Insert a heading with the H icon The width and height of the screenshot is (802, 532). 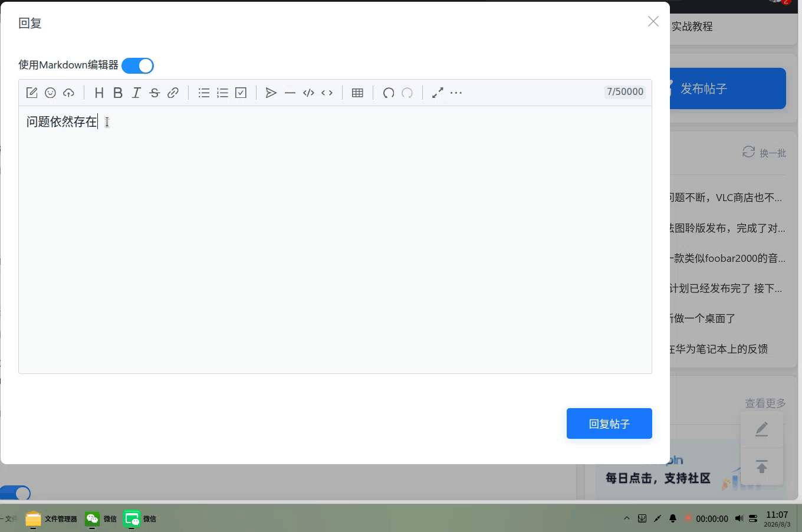(99, 93)
